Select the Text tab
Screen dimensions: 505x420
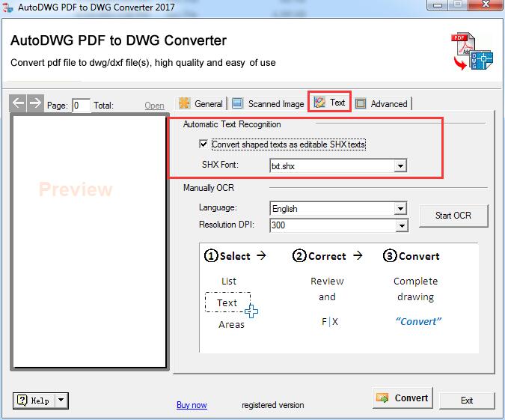click(x=329, y=102)
